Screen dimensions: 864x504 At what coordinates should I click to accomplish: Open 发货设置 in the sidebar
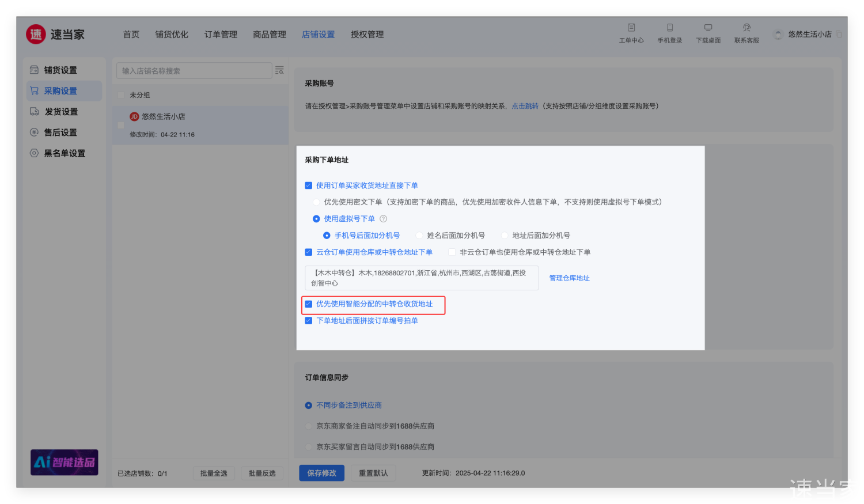click(61, 112)
